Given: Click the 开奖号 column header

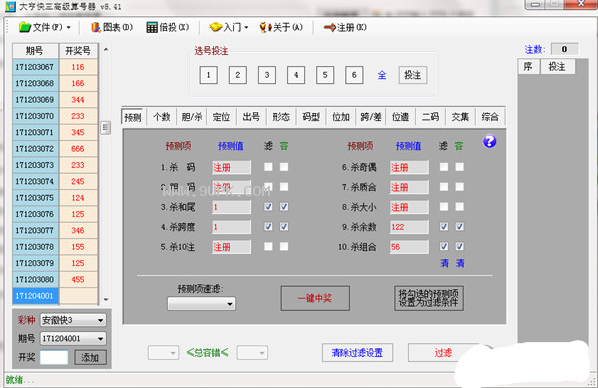Looking at the screenshot, I should click(78, 51).
